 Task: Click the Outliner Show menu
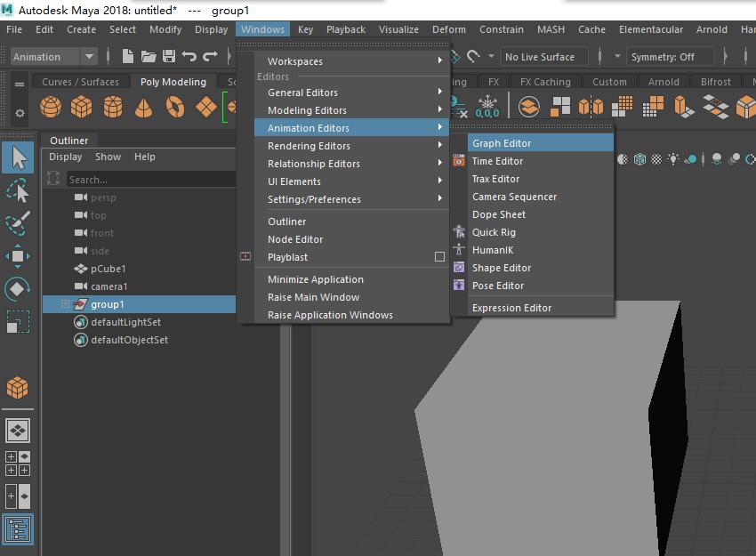coord(108,157)
